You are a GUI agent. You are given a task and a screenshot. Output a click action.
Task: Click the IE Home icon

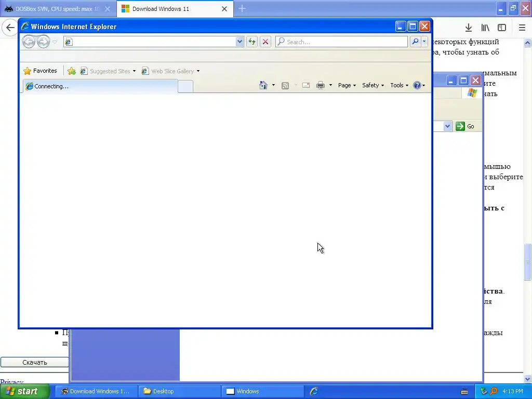click(x=263, y=85)
